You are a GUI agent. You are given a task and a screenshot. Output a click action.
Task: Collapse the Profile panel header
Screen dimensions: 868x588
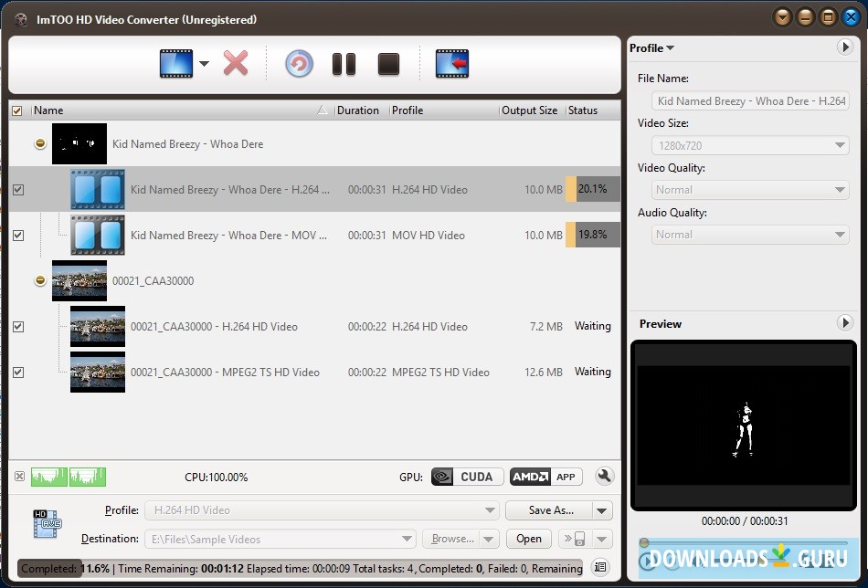[672, 47]
